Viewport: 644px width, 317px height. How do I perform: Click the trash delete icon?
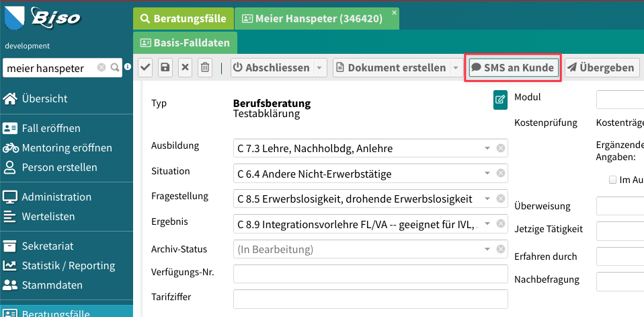tap(205, 68)
